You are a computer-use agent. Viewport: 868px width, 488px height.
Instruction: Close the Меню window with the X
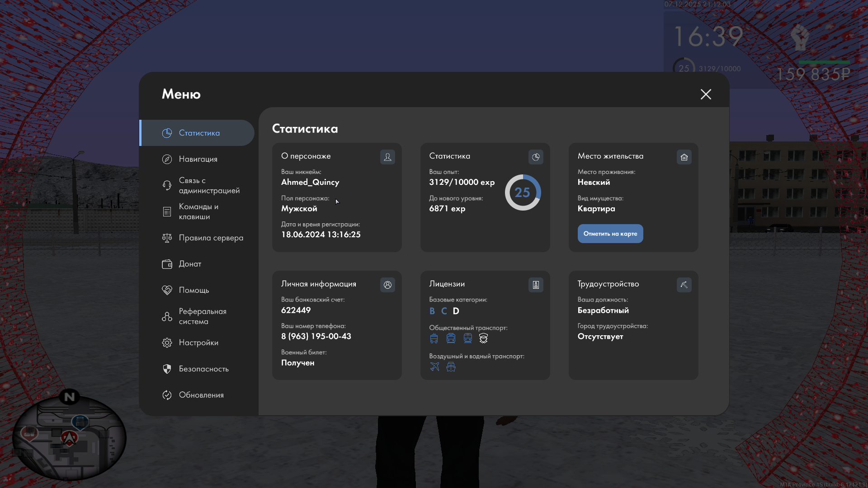[706, 94]
